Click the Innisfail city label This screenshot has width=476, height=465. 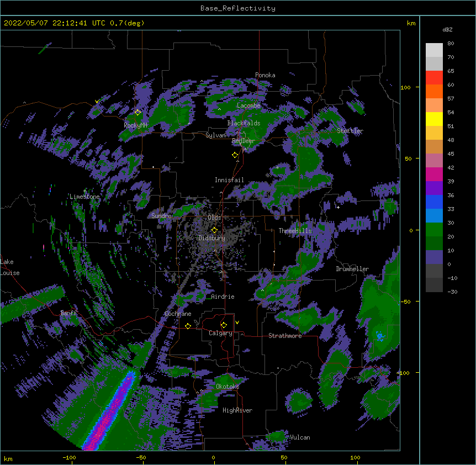click(229, 180)
